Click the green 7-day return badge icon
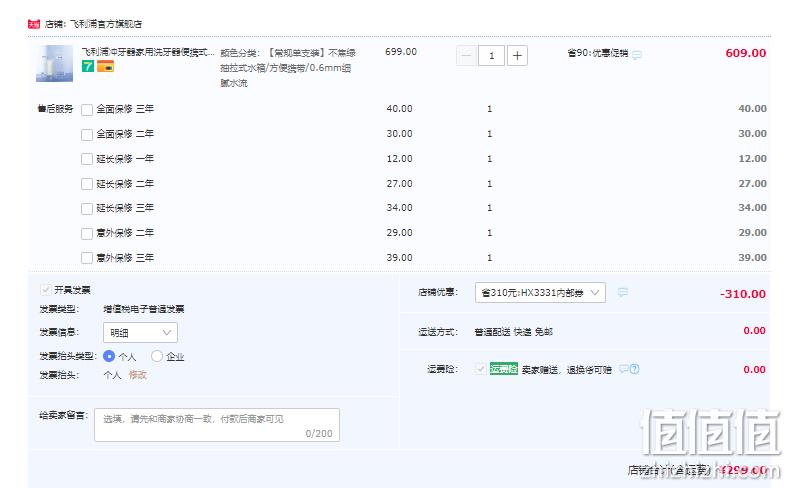The width and height of the screenshot is (790, 488). coord(88,66)
